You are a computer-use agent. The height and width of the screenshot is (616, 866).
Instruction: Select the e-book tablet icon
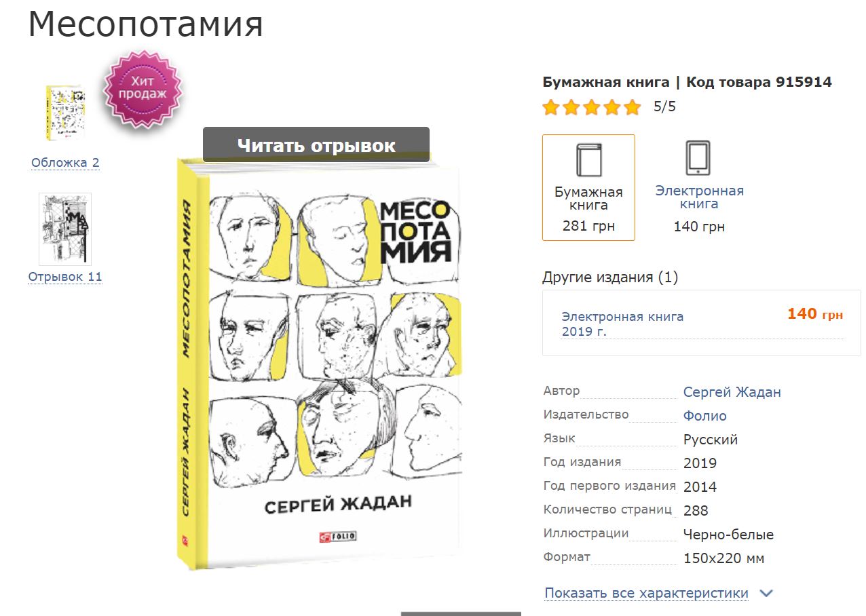coord(699,158)
